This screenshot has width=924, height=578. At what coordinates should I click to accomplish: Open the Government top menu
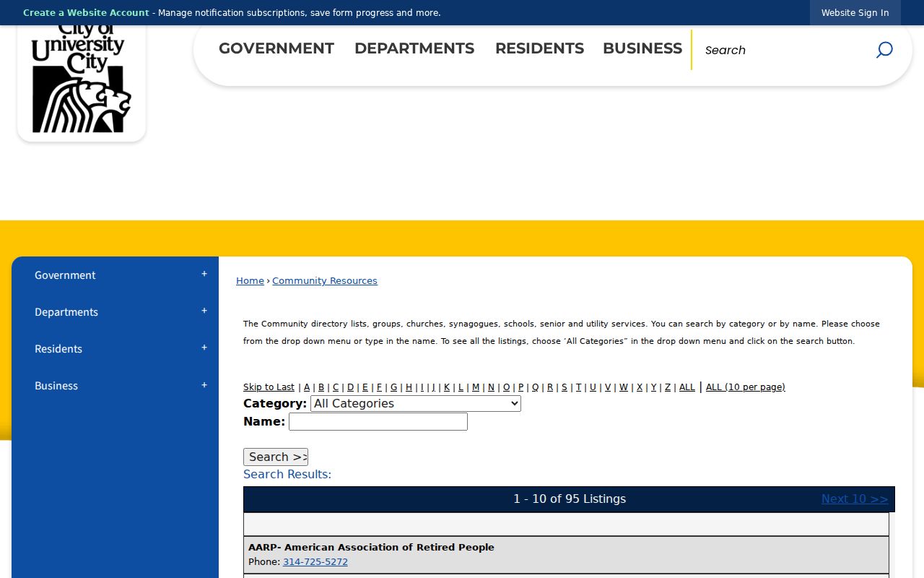pos(276,48)
